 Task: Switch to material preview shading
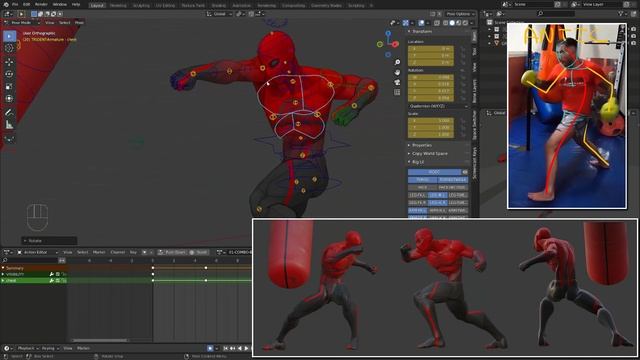pyautogui.click(x=458, y=23)
